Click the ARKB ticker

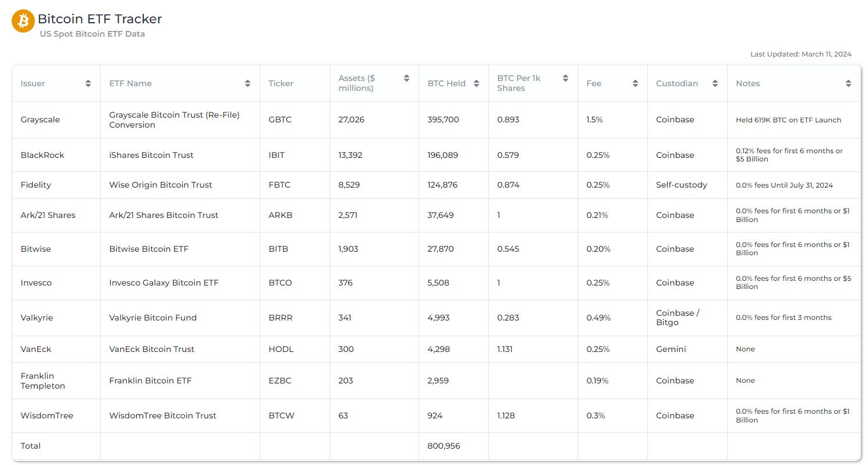tap(281, 215)
